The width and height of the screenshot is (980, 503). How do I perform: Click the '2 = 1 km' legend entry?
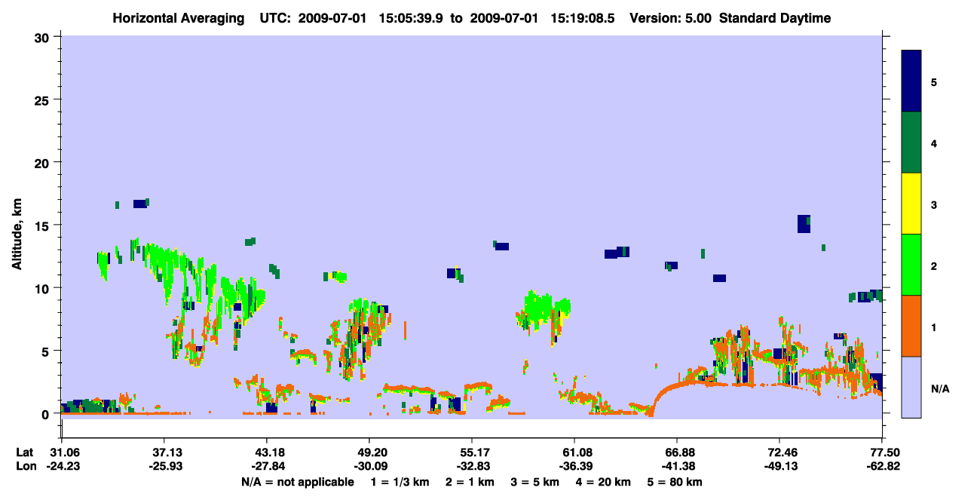tap(470, 482)
